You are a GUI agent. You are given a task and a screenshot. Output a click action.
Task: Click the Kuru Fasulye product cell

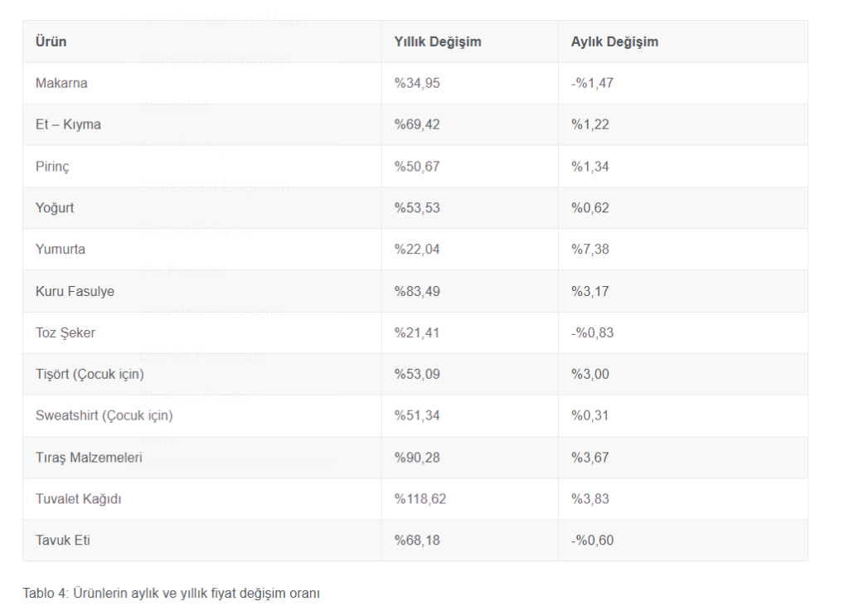click(75, 292)
